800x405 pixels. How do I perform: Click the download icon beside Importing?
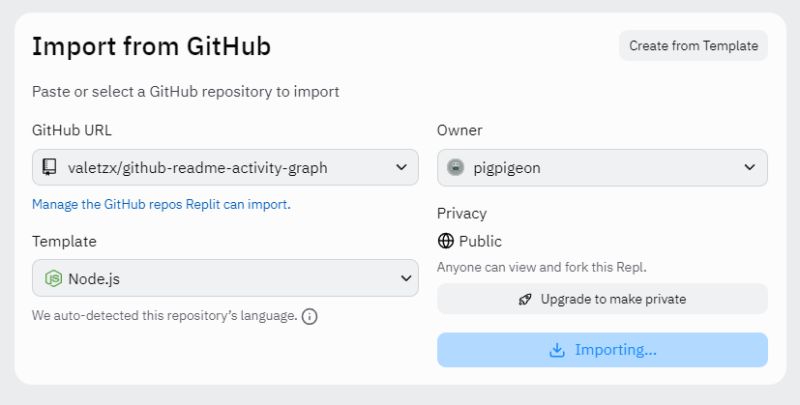click(x=557, y=350)
